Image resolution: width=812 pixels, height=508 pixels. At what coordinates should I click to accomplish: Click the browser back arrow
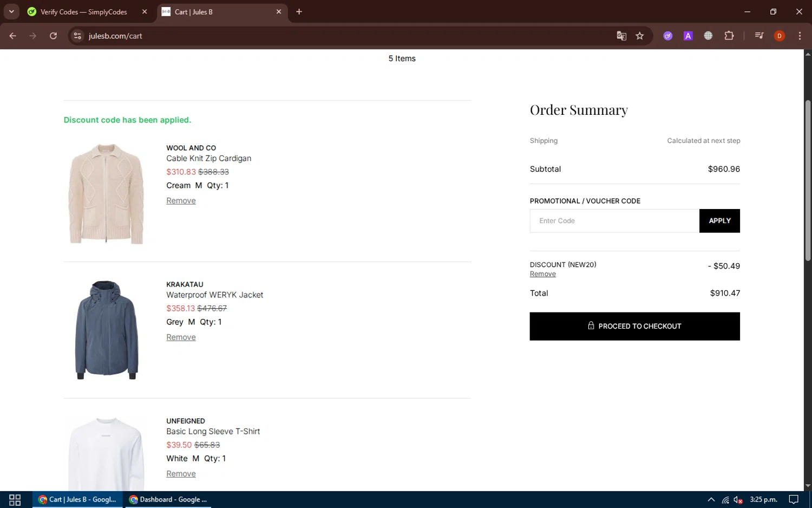point(13,36)
